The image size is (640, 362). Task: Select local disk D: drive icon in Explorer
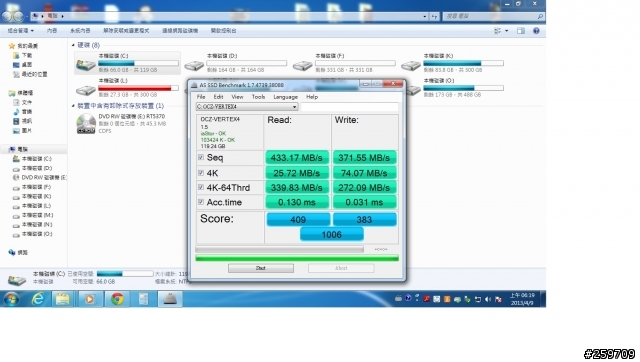[194, 65]
